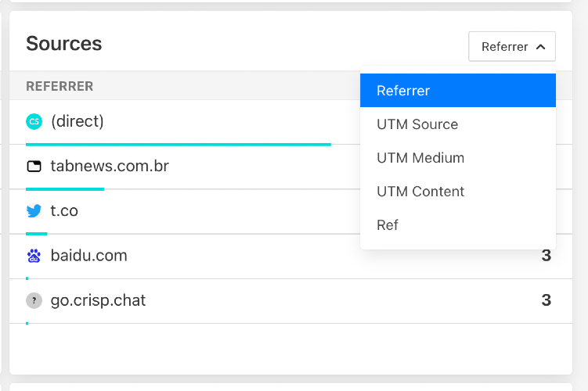Collapse the Referrer dropdown via chevron arrow
Screen dimensions: 588x391
coord(540,47)
